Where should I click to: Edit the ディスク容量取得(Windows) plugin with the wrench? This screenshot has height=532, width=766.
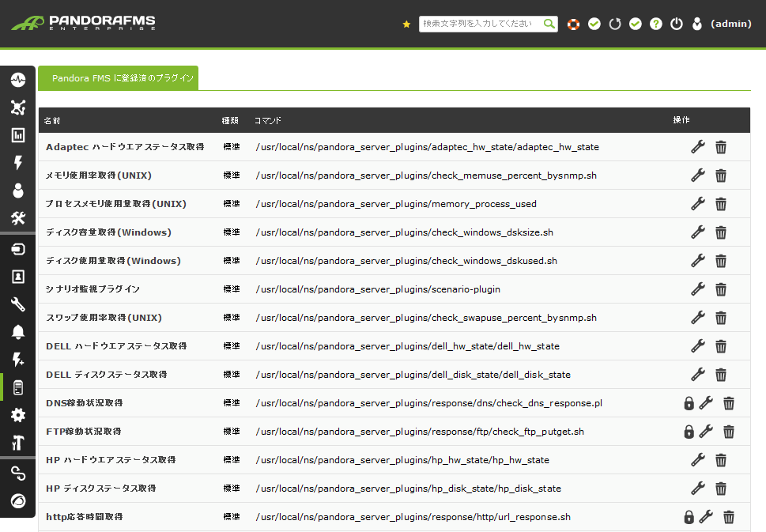point(698,232)
